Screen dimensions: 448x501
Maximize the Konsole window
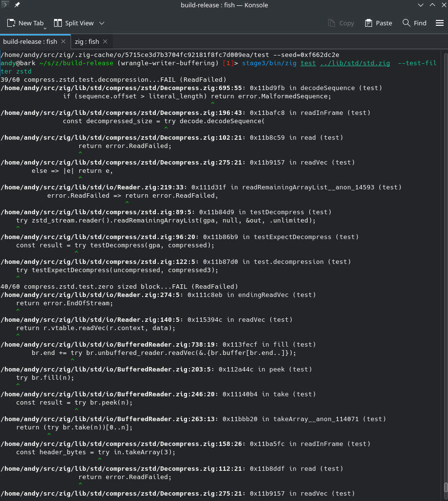pos(432,5)
